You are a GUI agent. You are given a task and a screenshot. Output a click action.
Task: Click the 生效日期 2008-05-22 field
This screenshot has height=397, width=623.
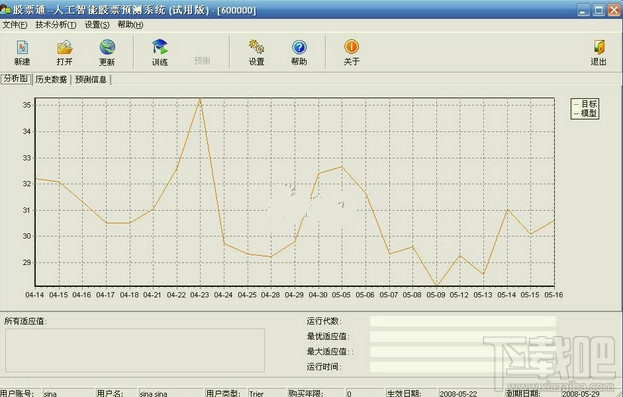(x=470, y=393)
